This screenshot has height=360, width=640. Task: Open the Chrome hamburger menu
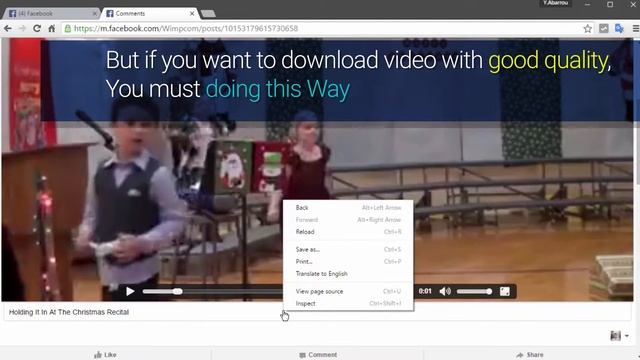pyautogui.click(x=636, y=29)
